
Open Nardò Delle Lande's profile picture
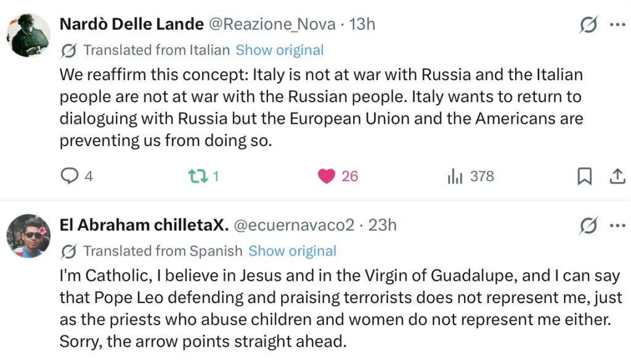[28, 35]
